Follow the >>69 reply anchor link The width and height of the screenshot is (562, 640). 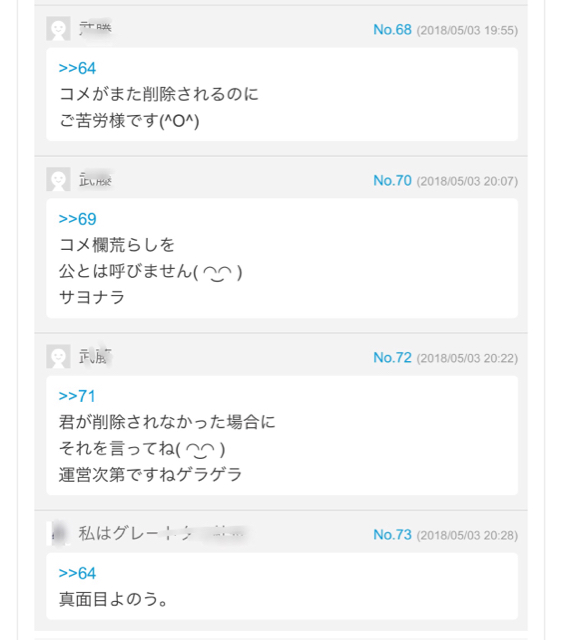point(77,219)
